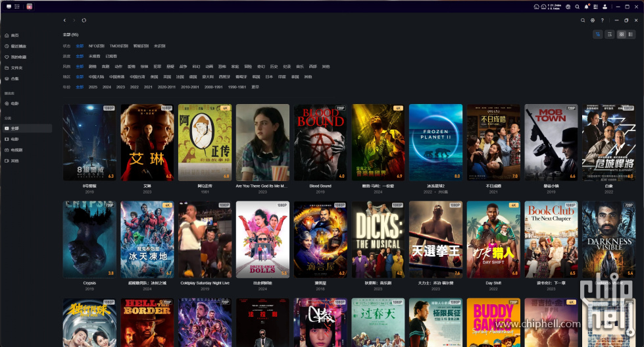Filter year by 2025
Viewport: 644px width, 347px height.
(93, 87)
